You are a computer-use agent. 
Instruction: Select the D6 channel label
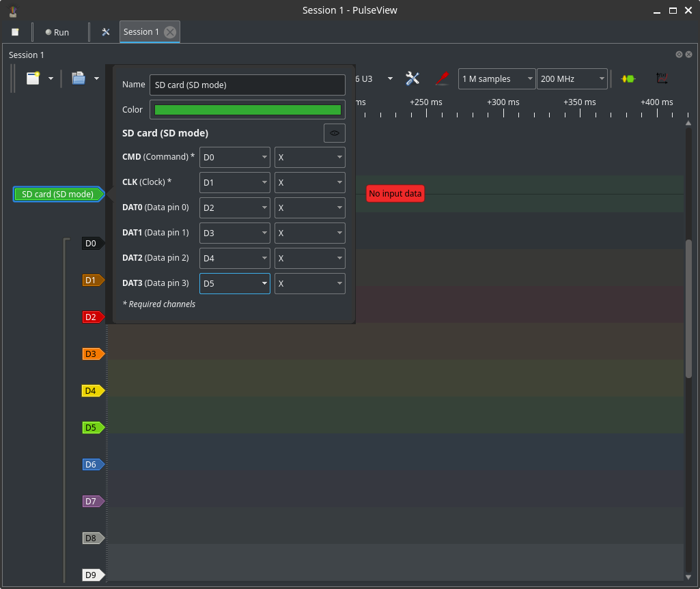click(92, 465)
